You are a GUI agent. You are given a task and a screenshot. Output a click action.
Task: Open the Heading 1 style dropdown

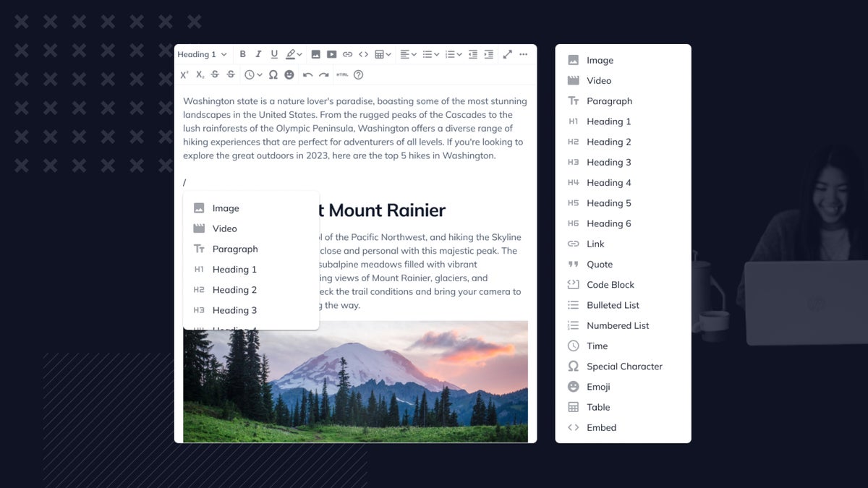tap(203, 54)
